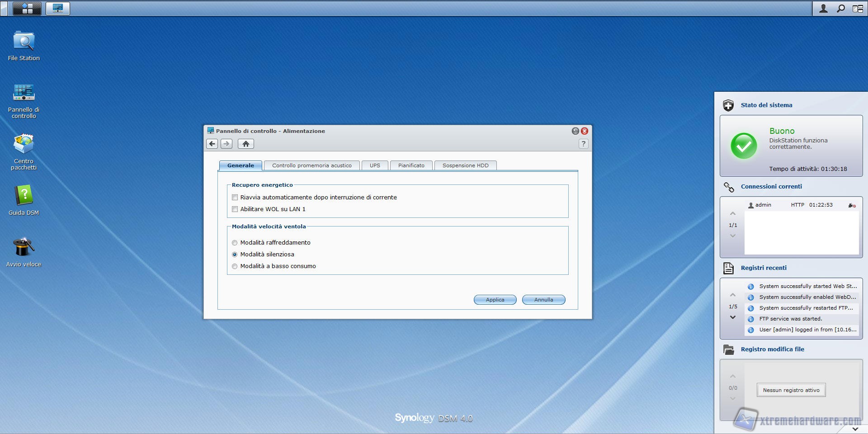The image size is (868, 434).
Task: Show next page of Registri recenti
Action: pos(733,317)
